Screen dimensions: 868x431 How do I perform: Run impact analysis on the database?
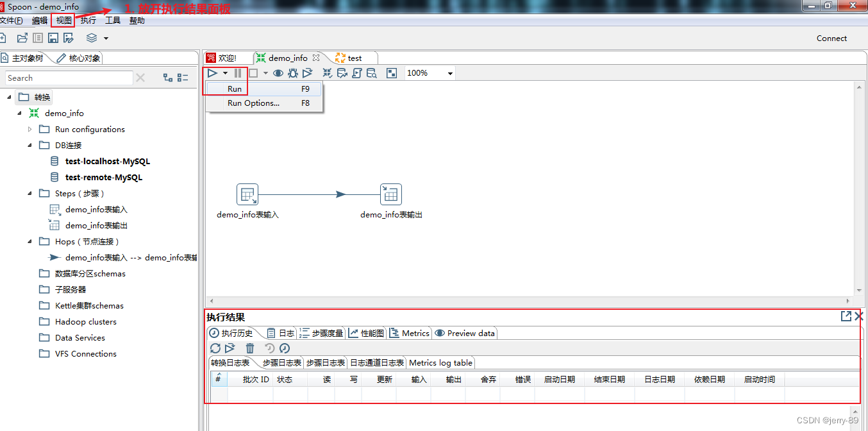[342, 73]
